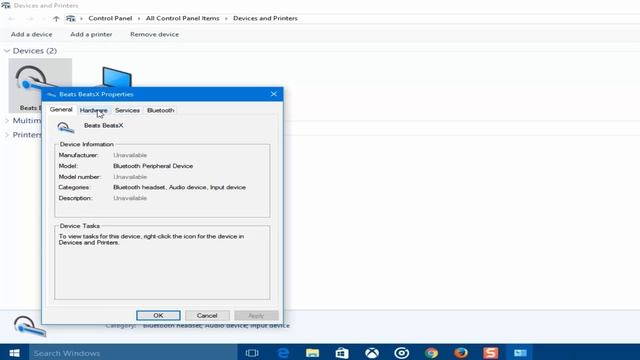The width and height of the screenshot is (640, 360).
Task: Click the Model number 'Unavailable' value
Action: click(x=130, y=177)
